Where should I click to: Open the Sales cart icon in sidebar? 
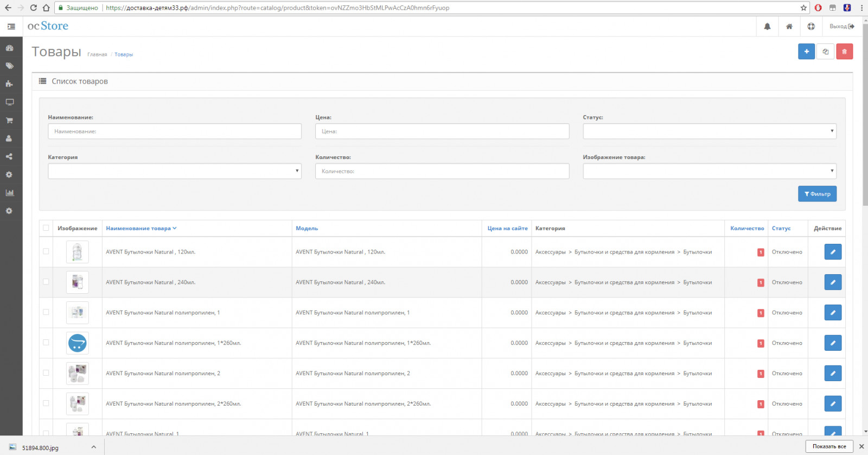[9, 120]
